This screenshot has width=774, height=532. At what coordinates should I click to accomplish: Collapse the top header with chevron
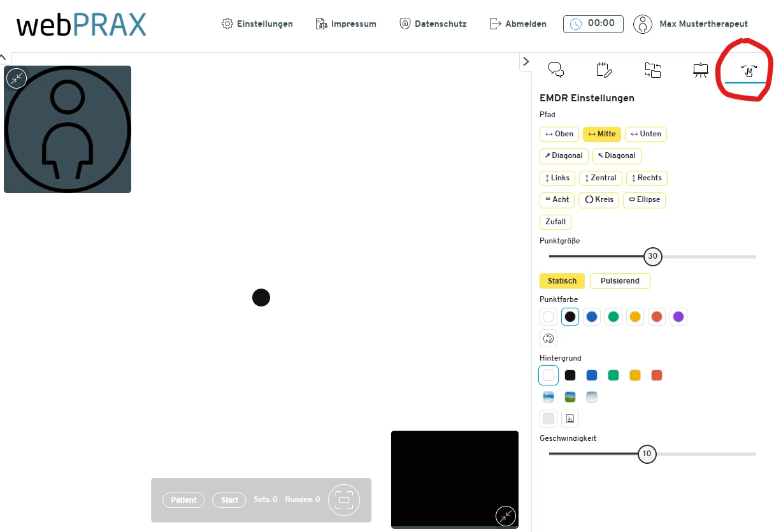(3, 57)
